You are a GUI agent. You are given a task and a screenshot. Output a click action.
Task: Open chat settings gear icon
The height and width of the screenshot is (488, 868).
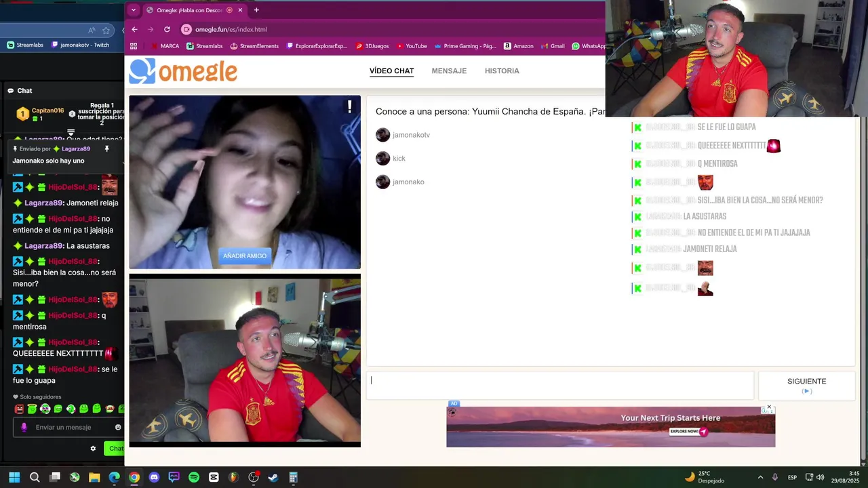coord(93,449)
